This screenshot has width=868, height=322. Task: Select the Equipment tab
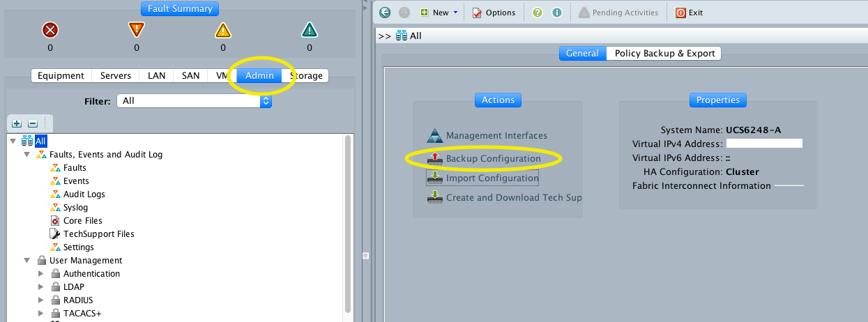(61, 76)
